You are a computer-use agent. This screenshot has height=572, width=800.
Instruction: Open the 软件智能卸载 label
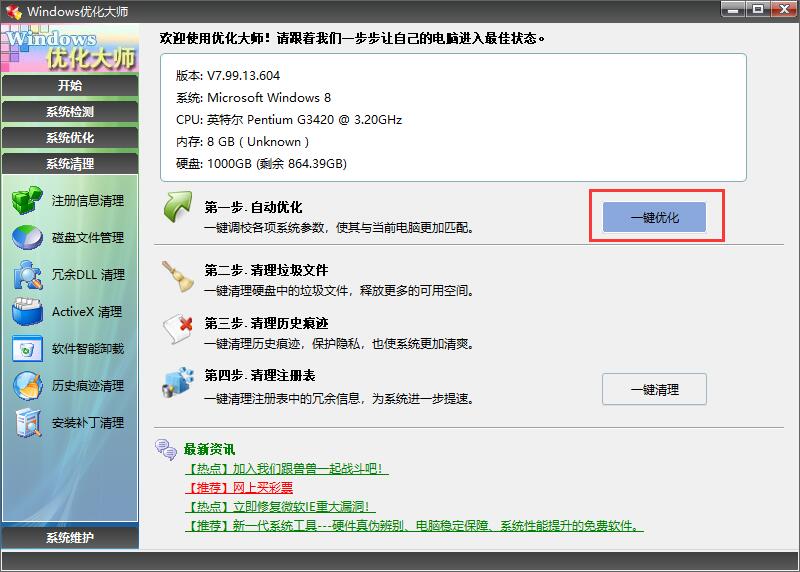(88, 349)
